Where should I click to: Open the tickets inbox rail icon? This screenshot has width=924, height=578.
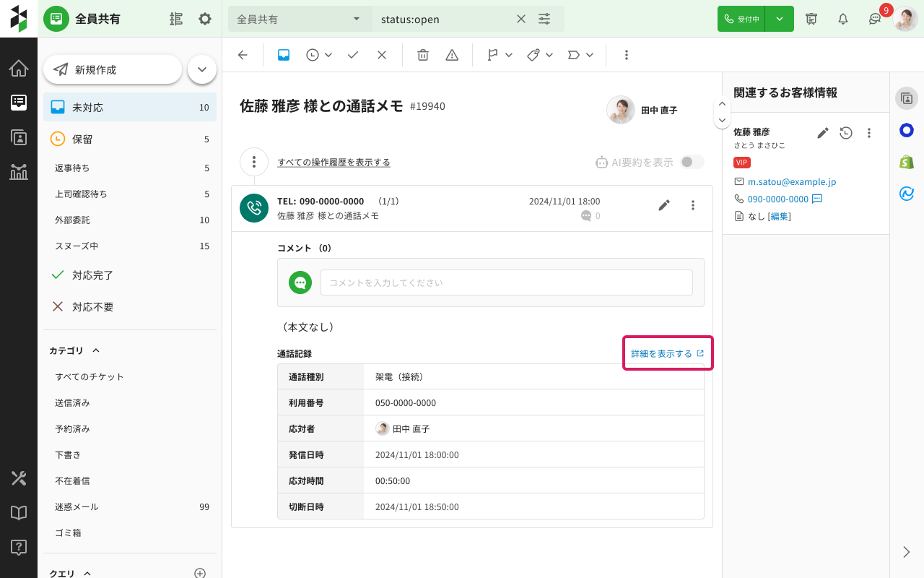[x=19, y=103]
